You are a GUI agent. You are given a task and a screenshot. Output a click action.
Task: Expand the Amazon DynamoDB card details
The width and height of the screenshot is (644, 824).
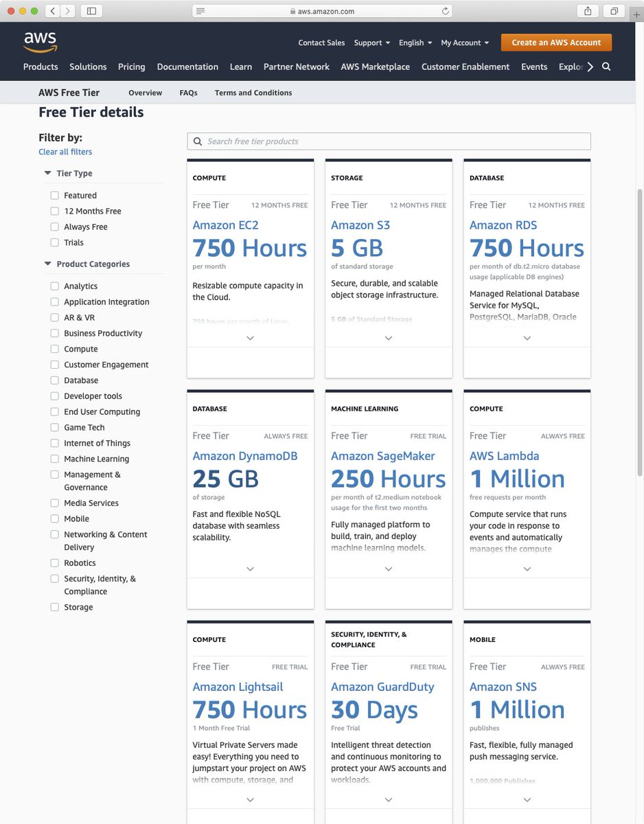pyautogui.click(x=251, y=569)
